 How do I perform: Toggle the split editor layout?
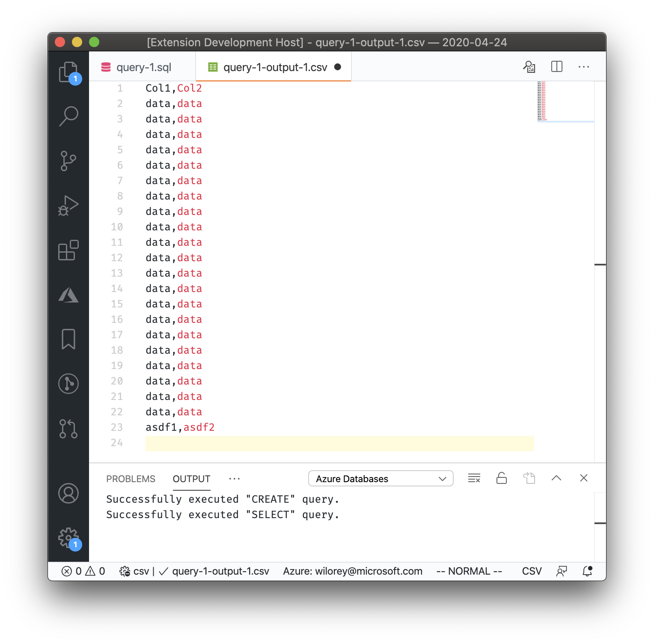(556, 67)
